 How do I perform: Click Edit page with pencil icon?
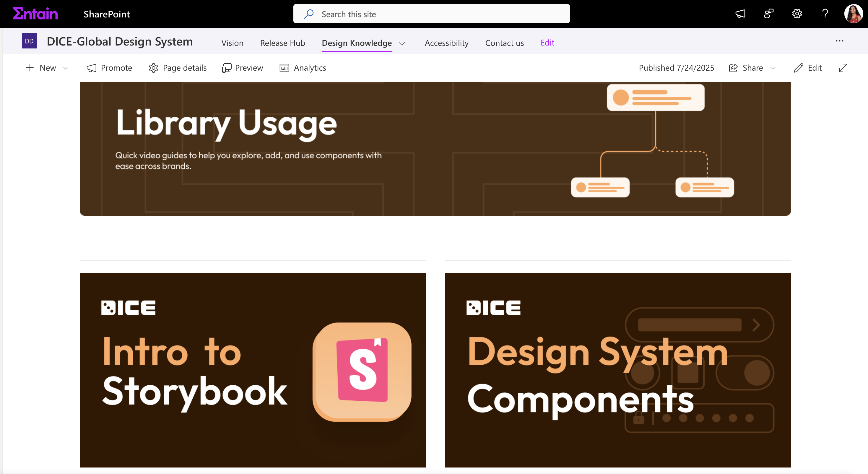[808, 68]
